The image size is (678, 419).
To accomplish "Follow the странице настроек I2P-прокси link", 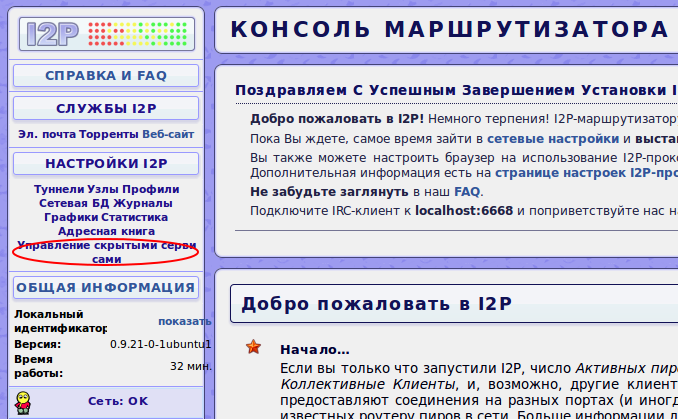I will click(586, 173).
